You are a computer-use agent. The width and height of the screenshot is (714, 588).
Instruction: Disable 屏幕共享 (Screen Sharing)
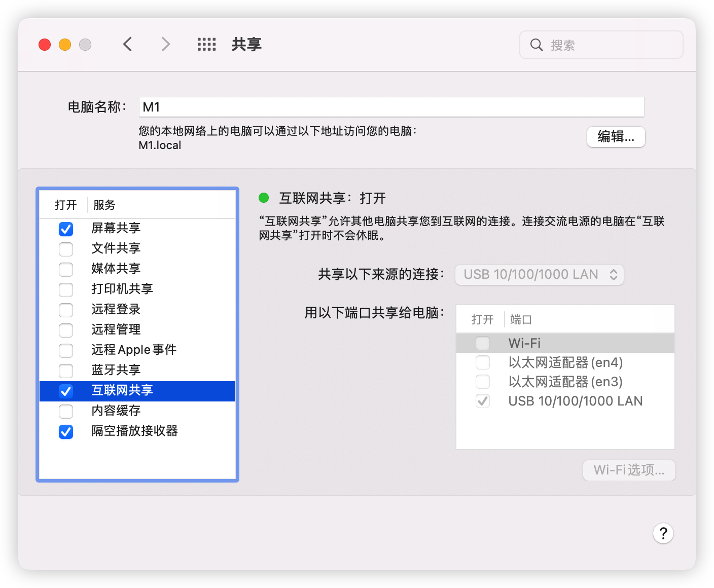[x=66, y=229]
